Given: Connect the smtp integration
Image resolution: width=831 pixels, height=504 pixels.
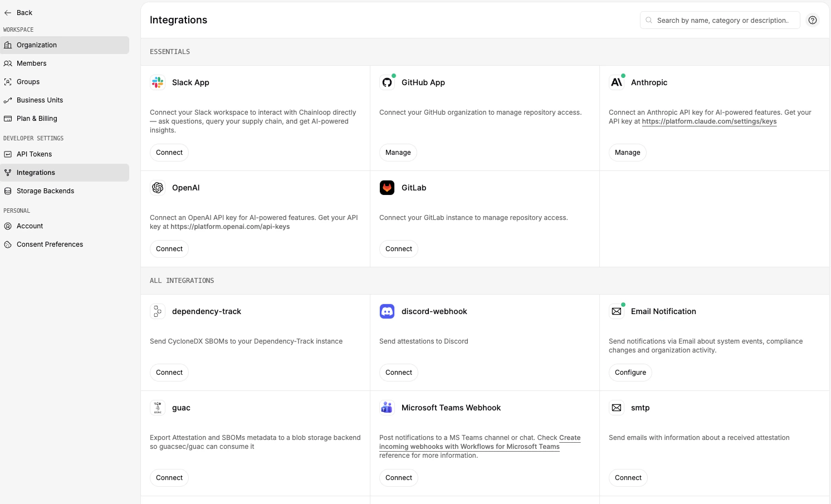Looking at the screenshot, I should pyautogui.click(x=628, y=478).
